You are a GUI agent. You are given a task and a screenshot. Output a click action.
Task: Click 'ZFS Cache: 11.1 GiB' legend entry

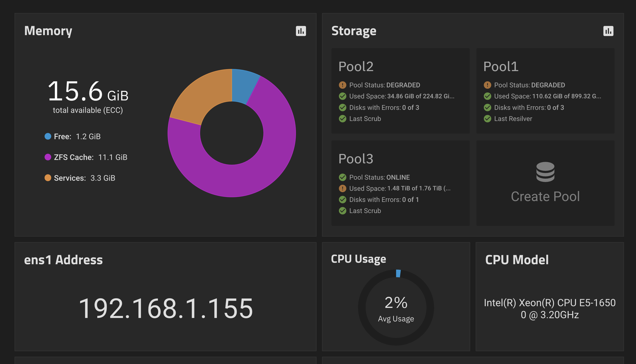pos(86,157)
